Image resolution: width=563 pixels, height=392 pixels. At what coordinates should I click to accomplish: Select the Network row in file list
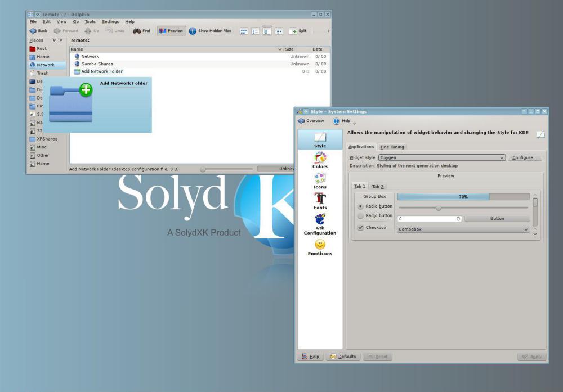pyautogui.click(x=200, y=56)
